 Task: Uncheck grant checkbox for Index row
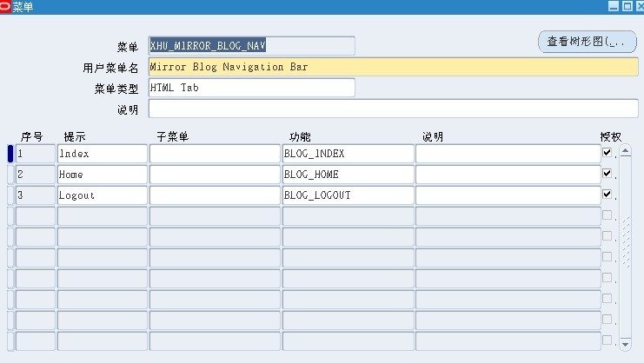coord(607,153)
